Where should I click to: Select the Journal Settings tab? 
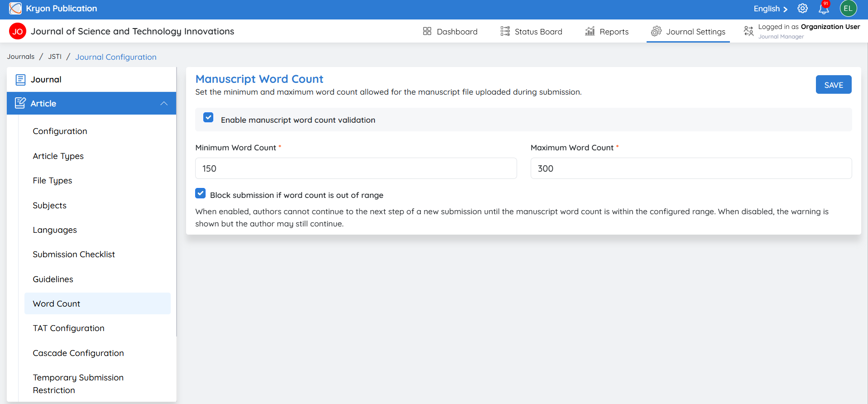click(x=688, y=32)
